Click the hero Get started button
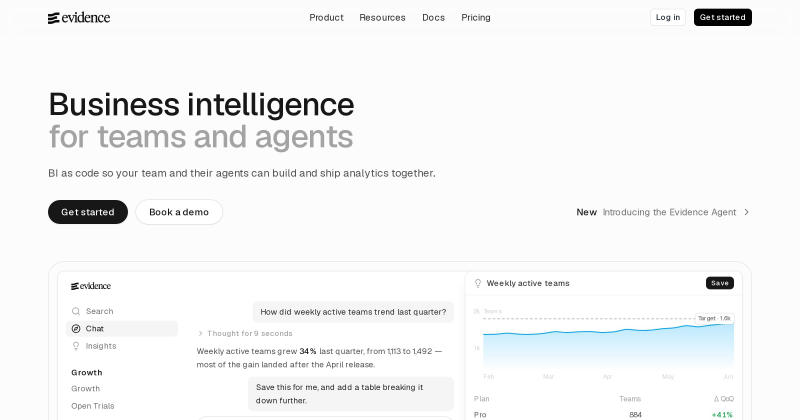 pos(88,212)
